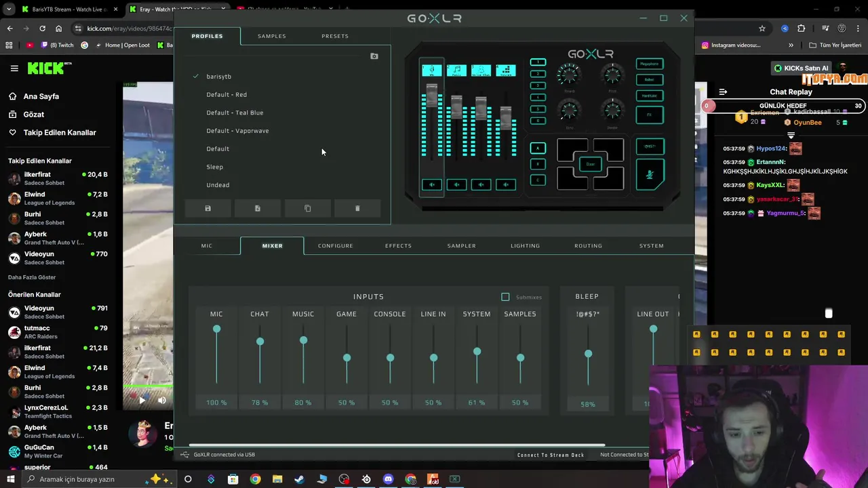Select sampler bank A
The height and width of the screenshot is (488, 868).
[x=538, y=148]
